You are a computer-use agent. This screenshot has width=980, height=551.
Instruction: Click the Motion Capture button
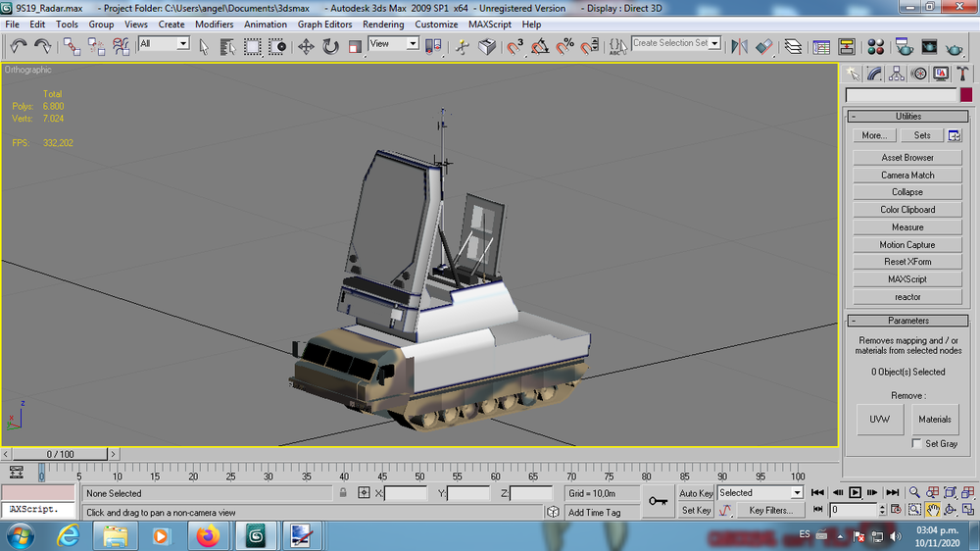coord(907,244)
